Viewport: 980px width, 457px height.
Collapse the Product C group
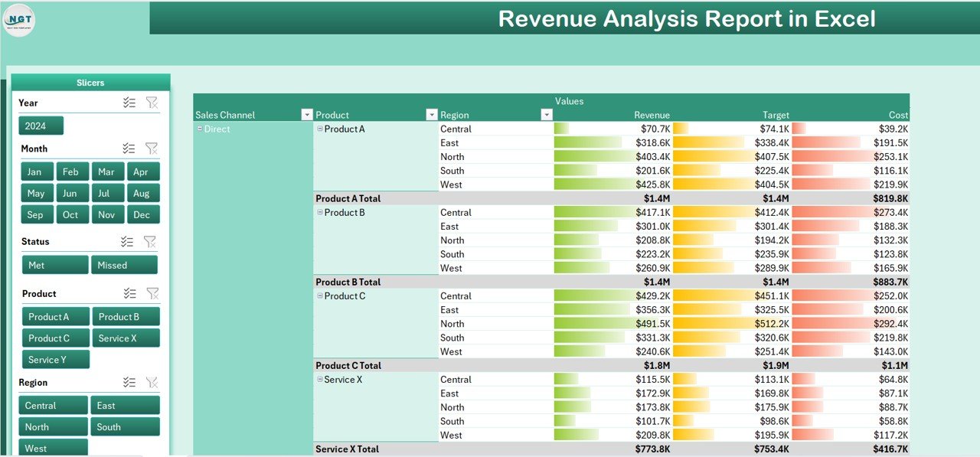click(320, 295)
